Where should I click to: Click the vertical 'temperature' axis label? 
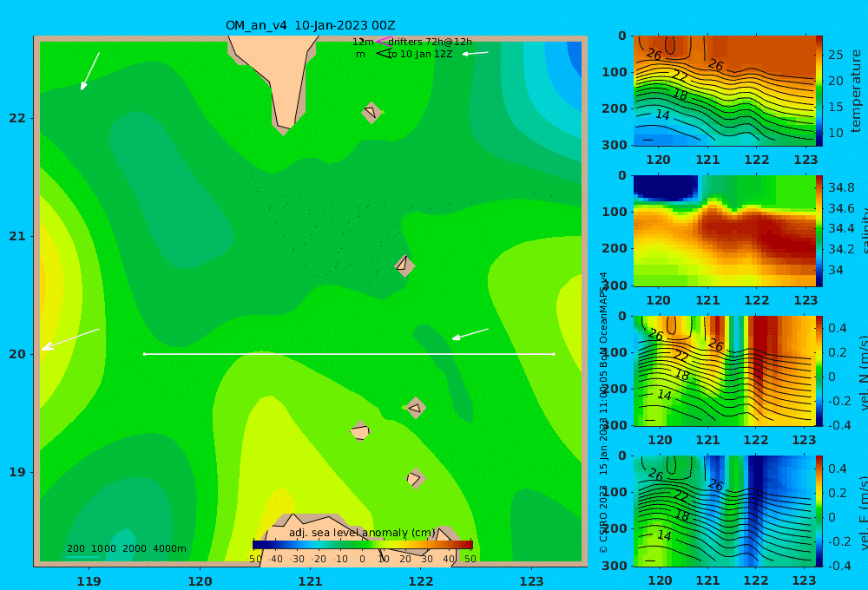tap(857, 91)
